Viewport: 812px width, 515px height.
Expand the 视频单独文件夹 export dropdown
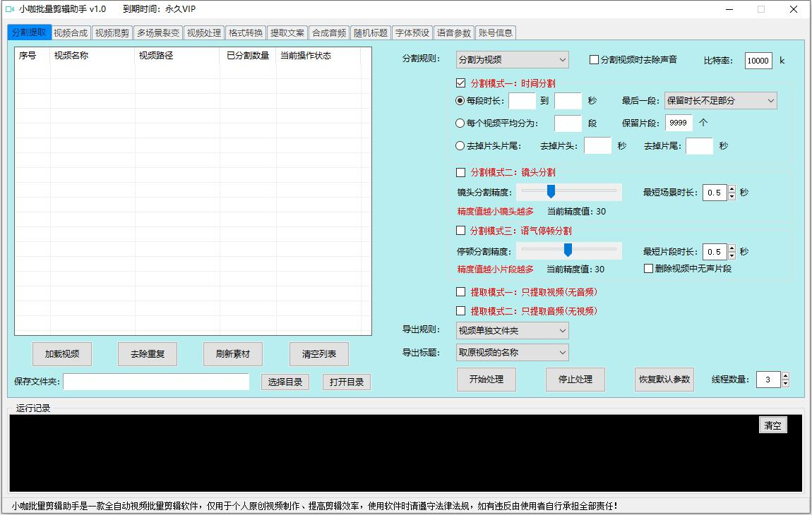tap(512, 331)
